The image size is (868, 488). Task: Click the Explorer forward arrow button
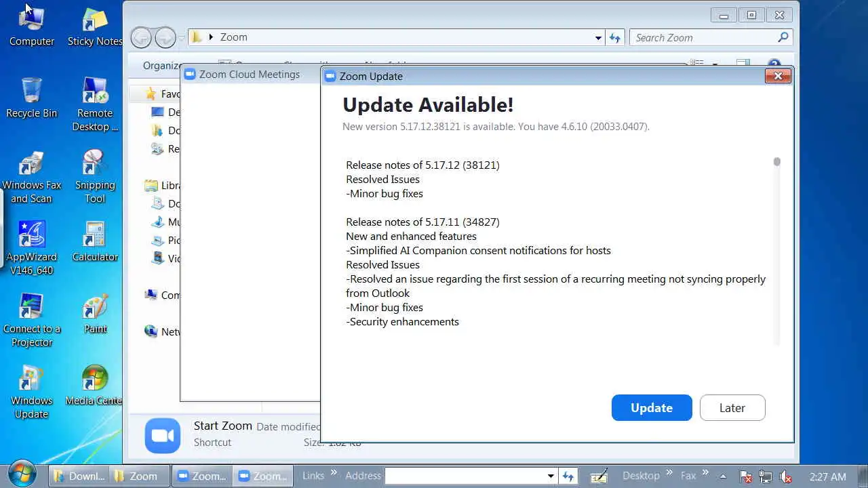coord(165,37)
